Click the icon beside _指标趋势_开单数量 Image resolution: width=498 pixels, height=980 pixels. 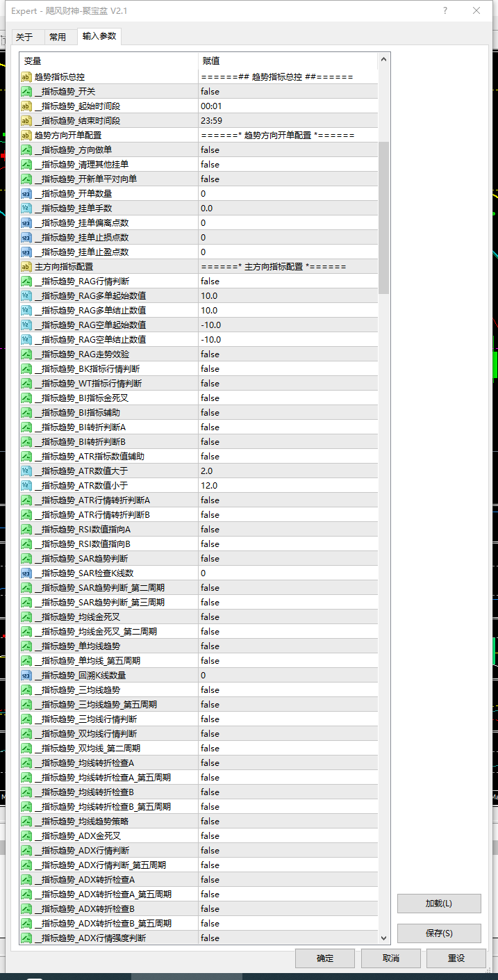click(26, 194)
